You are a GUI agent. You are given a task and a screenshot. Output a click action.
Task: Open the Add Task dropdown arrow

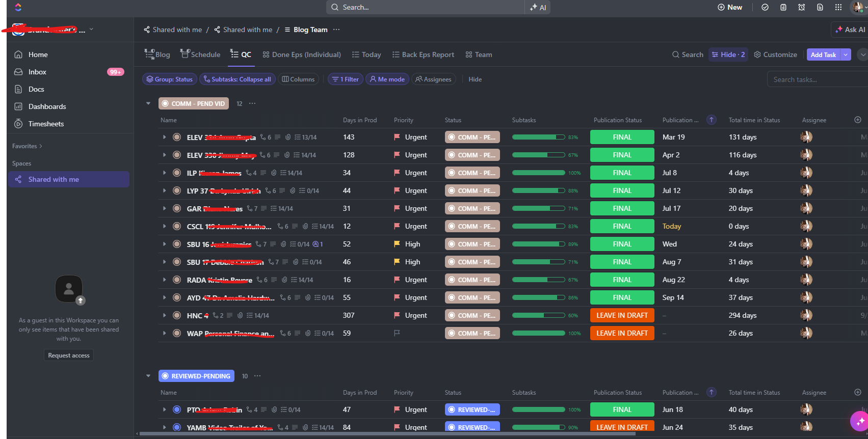tap(846, 54)
